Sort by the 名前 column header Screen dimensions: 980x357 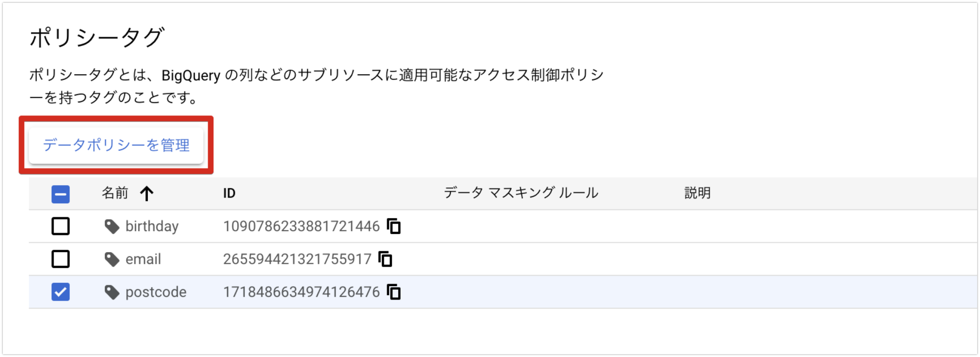coord(115,193)
